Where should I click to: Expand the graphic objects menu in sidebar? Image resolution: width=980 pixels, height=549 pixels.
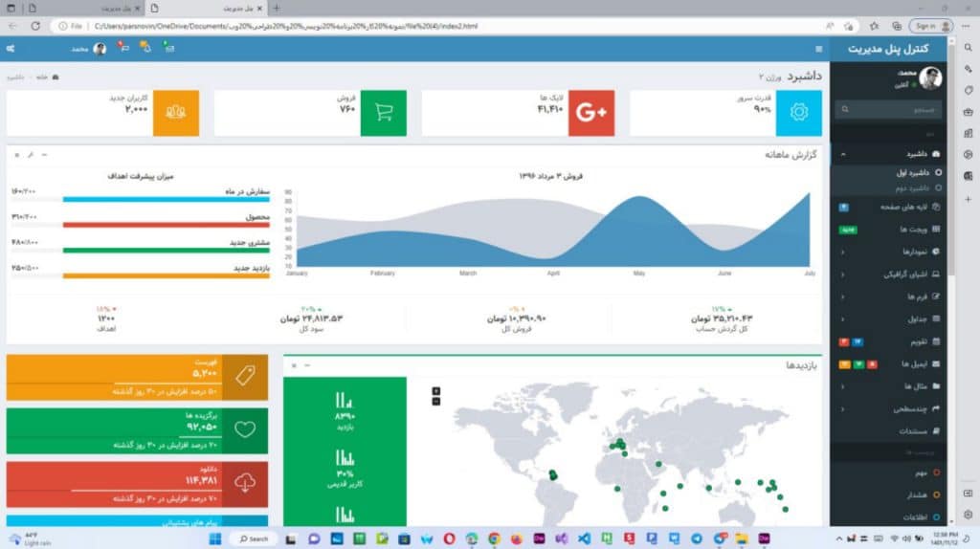843,274
